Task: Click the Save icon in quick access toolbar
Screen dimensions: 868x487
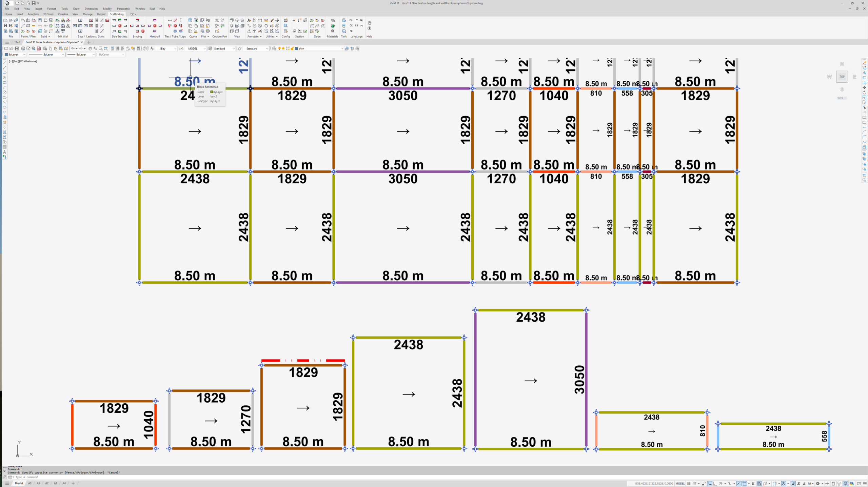Action: 33,3
